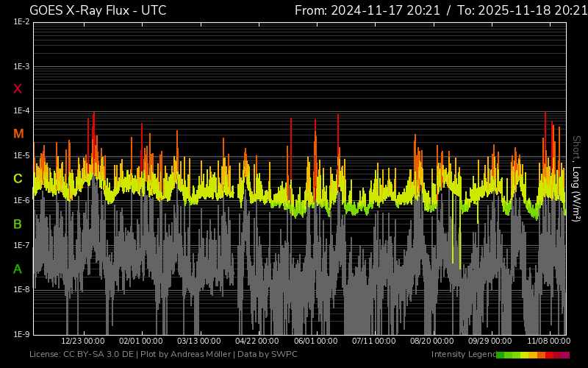This screenshot has height=368, width=588.
Task: Select the C flare class label
Action: (x=18, y=179)
